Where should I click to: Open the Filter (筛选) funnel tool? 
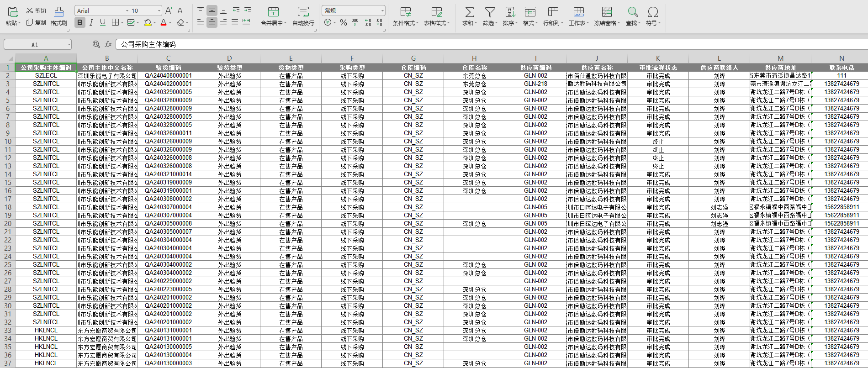pos(490,12)
